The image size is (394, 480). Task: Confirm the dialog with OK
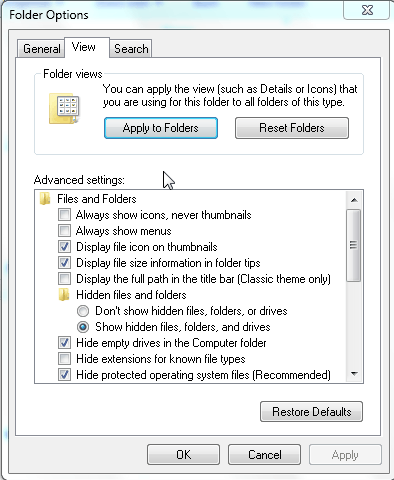coord(183,455)
